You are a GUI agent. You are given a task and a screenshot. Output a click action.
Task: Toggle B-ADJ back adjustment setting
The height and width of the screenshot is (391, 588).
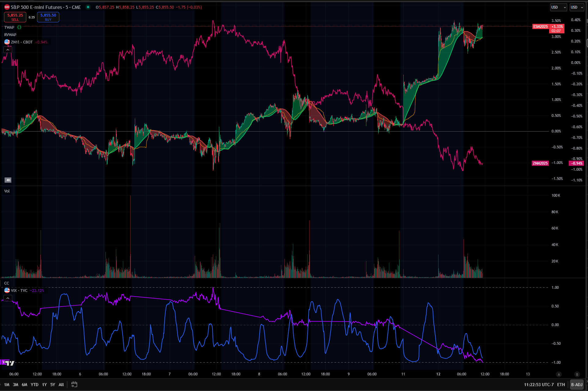coord(577,385)
